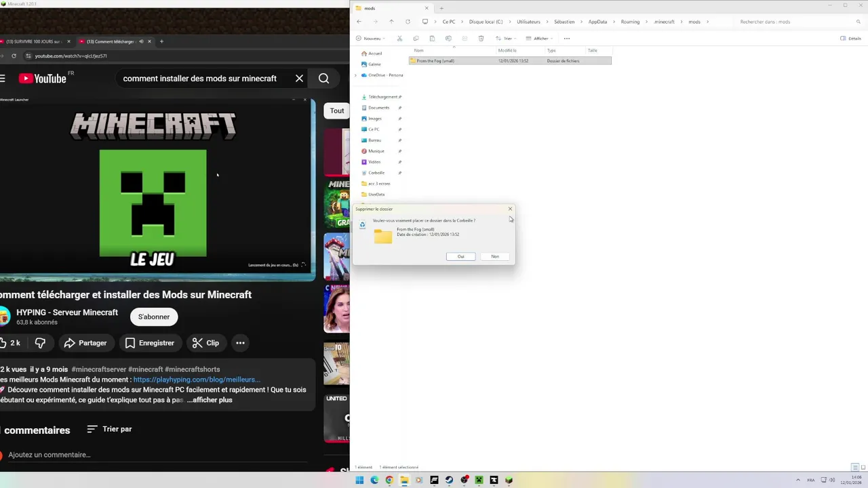Focus the Rechercher dans : mods search box
Viewport: 868px width, 488px height.
click(800, 22)
